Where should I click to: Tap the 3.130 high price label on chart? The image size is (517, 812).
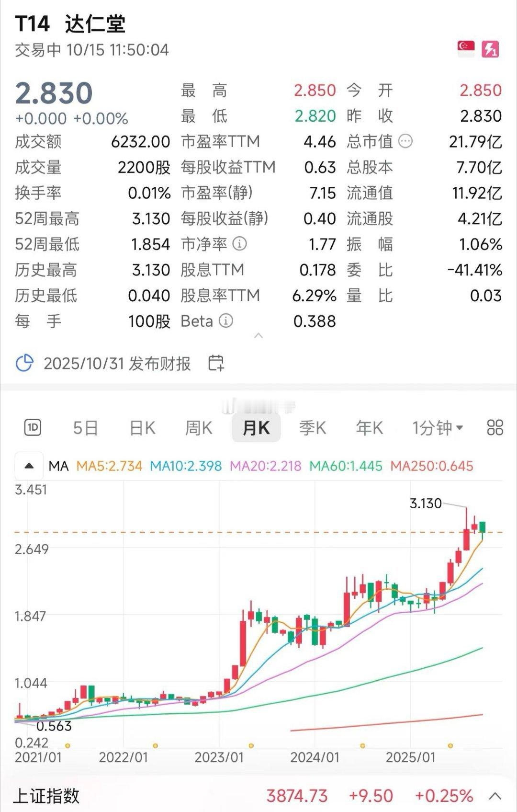pyautogui.click(x=426, y=503)
